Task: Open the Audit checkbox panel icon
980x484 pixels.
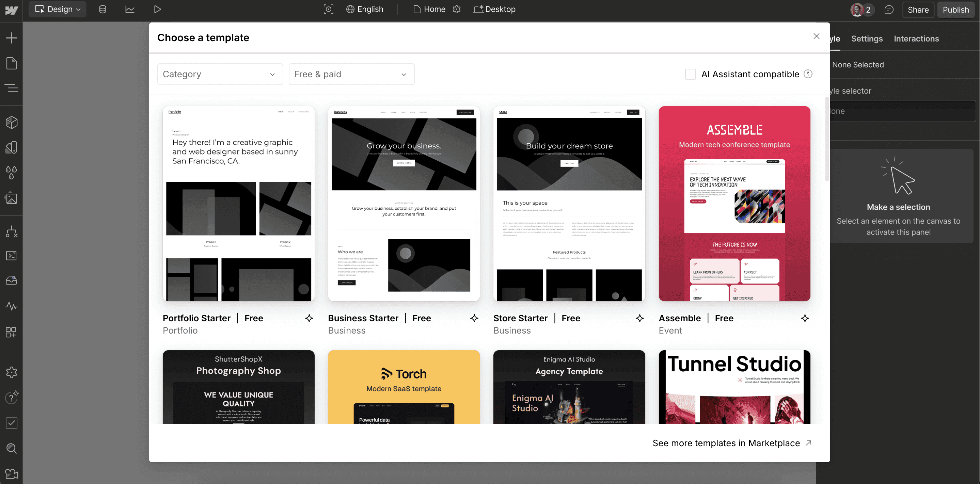Action: 12,423
